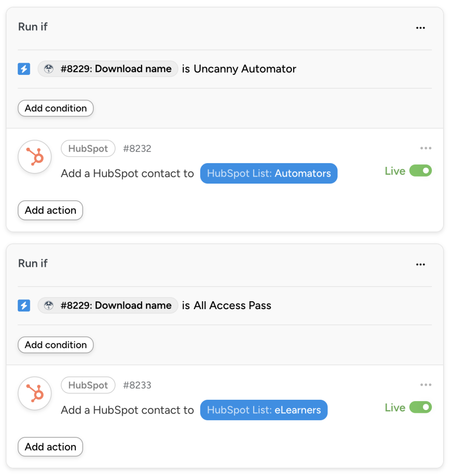The width and height of the screenshot is (451, 476).
Task: Click the HubSpot badge on action #8232
Action: coord(88,148)
